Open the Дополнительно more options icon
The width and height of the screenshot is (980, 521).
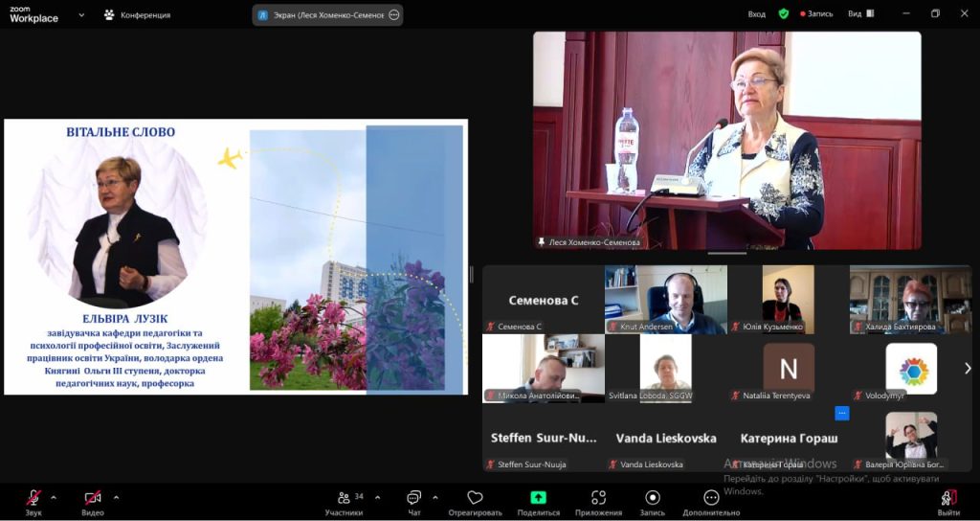coord(711,498)
